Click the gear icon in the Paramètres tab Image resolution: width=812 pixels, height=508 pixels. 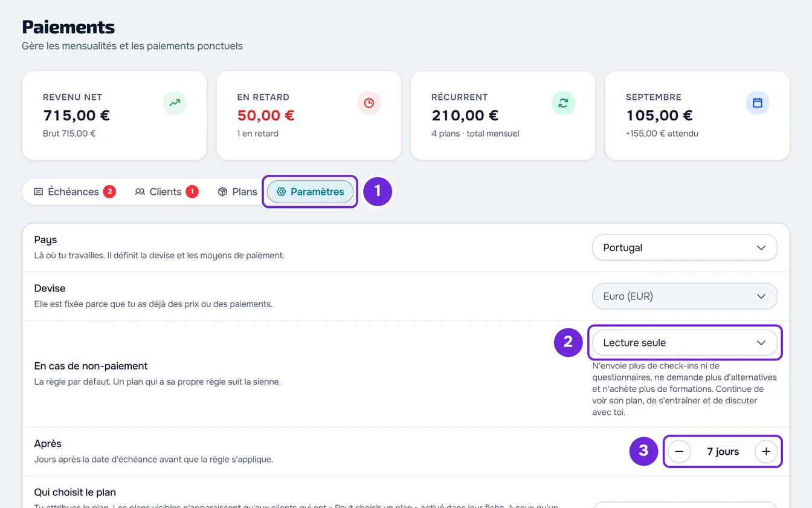pos(281,192)
